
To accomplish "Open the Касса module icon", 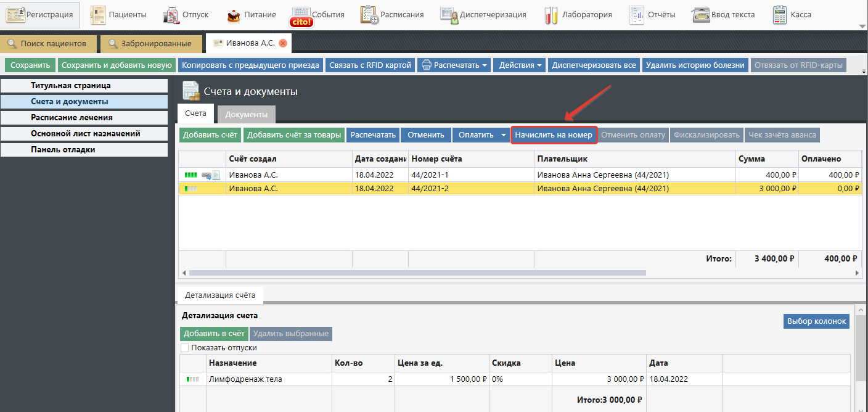I will [780, 15].
